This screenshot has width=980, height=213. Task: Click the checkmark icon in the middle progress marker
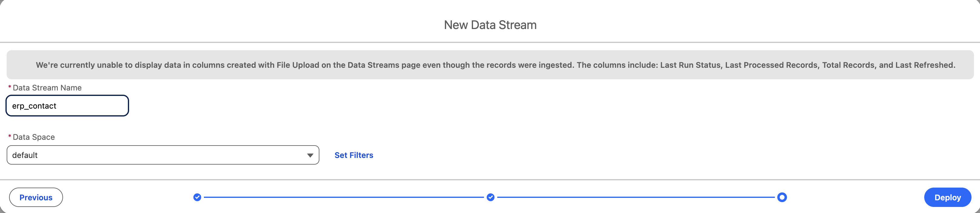click(x=490, y=197)
